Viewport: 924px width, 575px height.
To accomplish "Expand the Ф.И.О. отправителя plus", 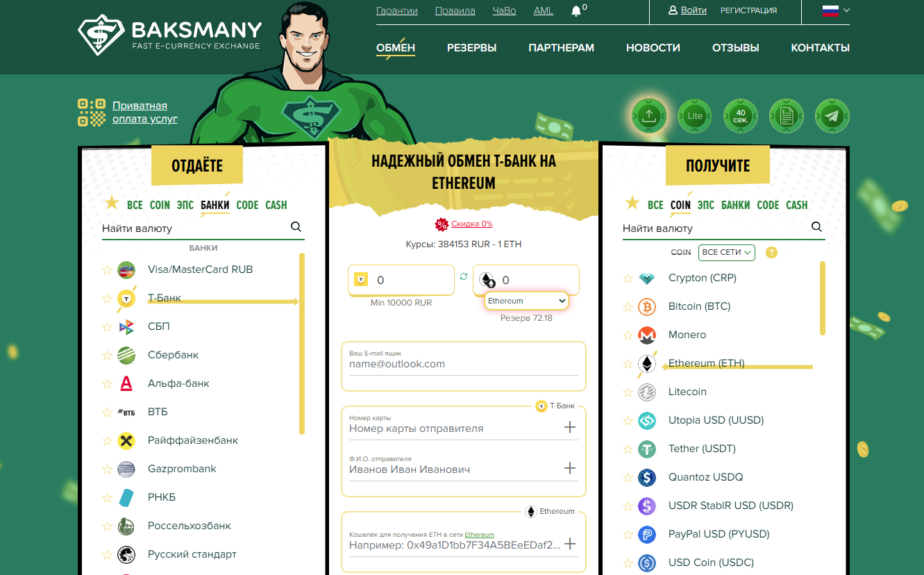I will point(570,468).
